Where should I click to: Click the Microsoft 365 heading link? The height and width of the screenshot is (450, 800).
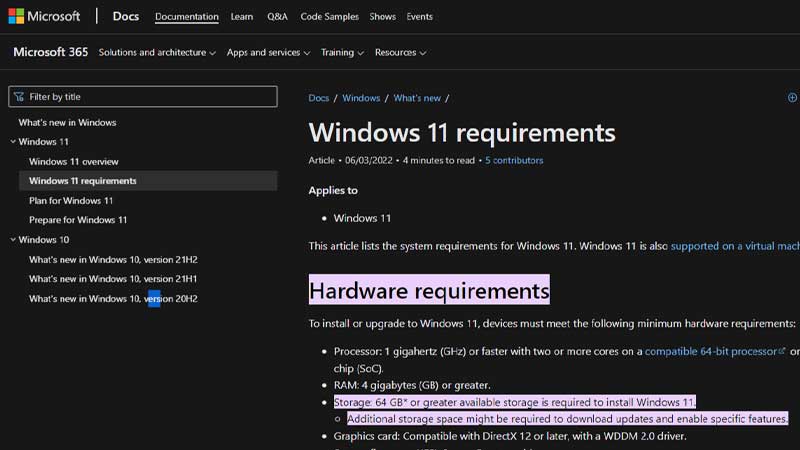(x=51, y=52)
